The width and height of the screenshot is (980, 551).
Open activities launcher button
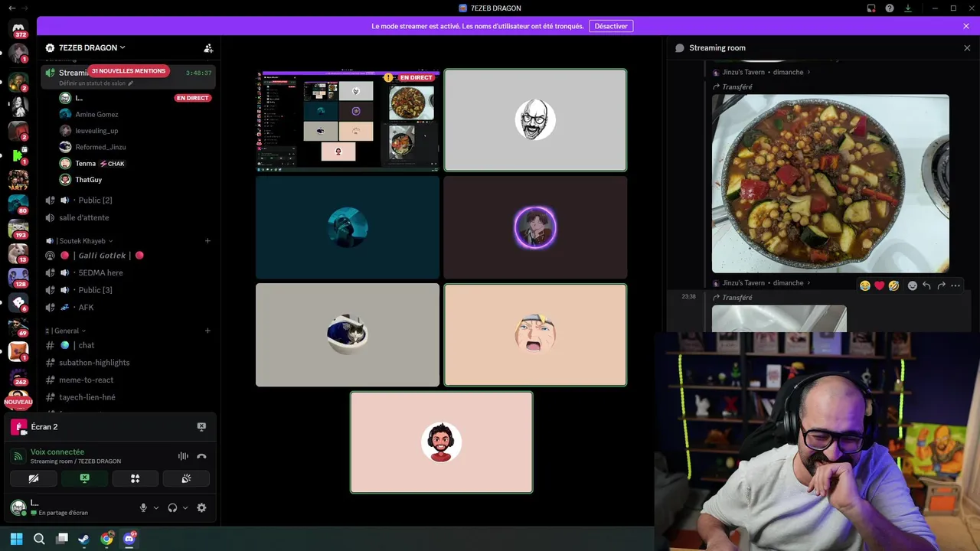135,478
